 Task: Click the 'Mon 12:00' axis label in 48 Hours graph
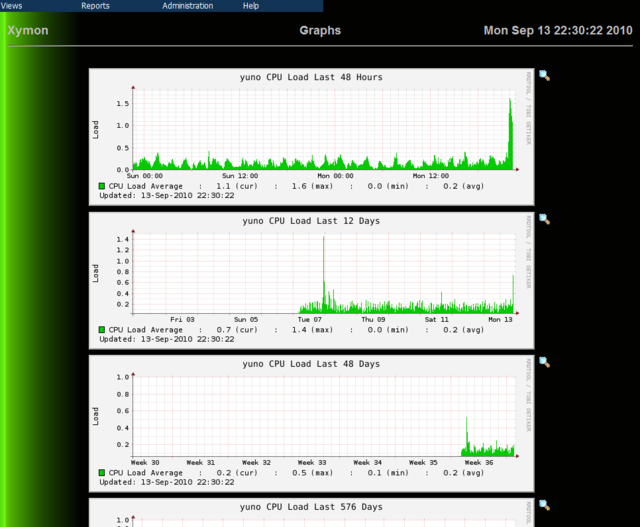[431, 176]
